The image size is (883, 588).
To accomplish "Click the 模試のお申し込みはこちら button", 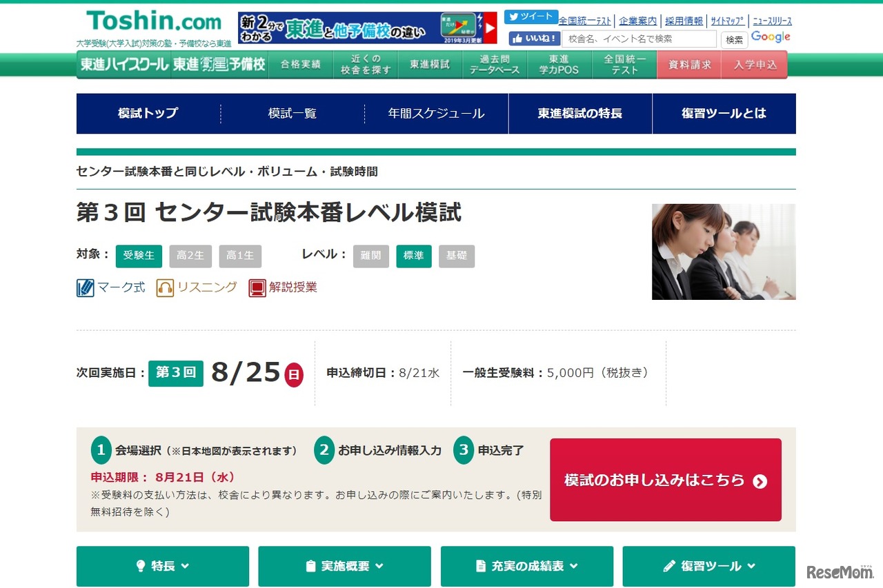I will click(x=665, y=479).
